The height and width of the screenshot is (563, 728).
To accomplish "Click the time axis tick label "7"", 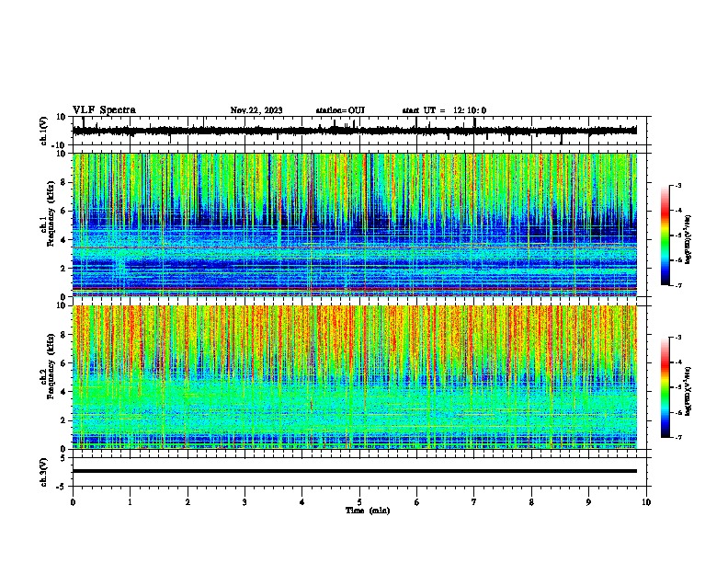I will [474, 502].
